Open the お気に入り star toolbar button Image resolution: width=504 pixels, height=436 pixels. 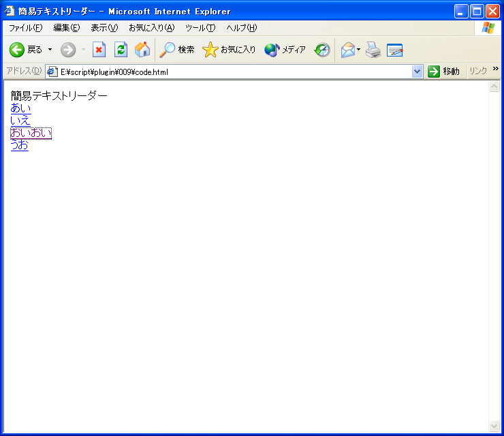coord(229,50)
